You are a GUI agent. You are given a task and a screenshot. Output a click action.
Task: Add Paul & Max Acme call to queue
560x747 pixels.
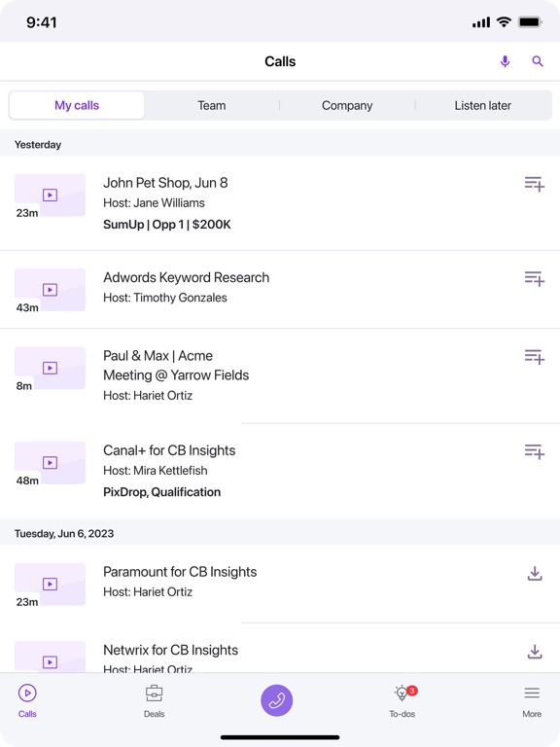tap(535, 357)
